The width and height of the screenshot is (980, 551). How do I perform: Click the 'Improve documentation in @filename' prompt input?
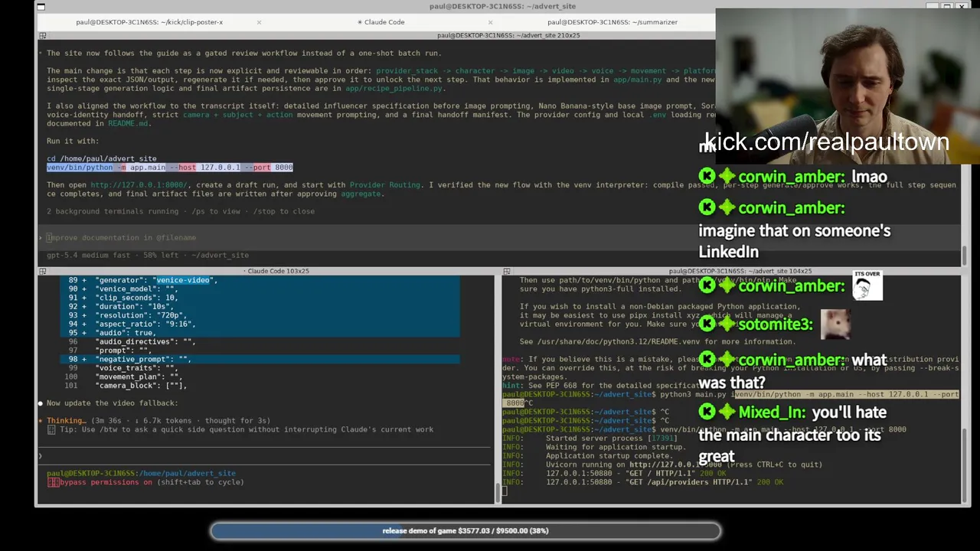(121, 238)
